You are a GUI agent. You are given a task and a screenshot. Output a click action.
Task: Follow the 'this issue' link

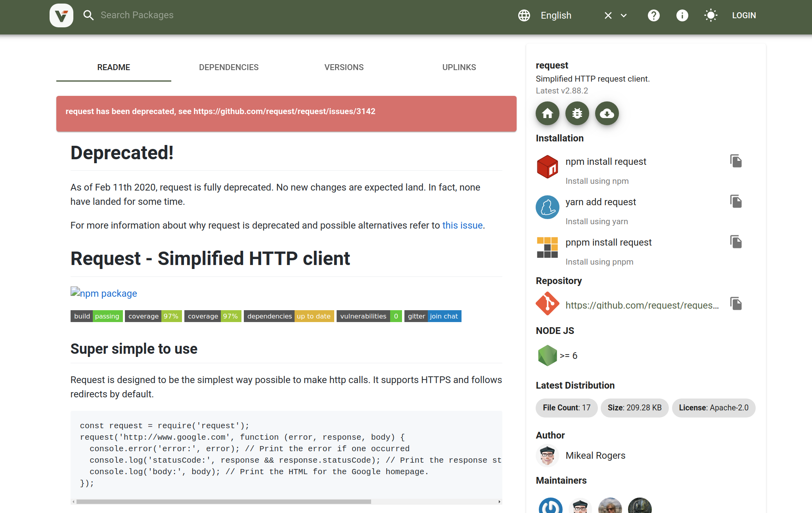coord(462,225)
